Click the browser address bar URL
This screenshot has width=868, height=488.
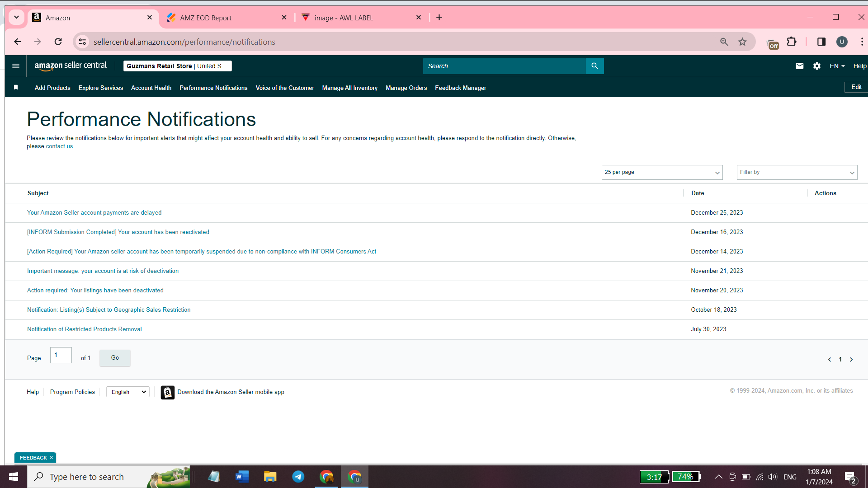pyautogui.click(x=184, y=42)
